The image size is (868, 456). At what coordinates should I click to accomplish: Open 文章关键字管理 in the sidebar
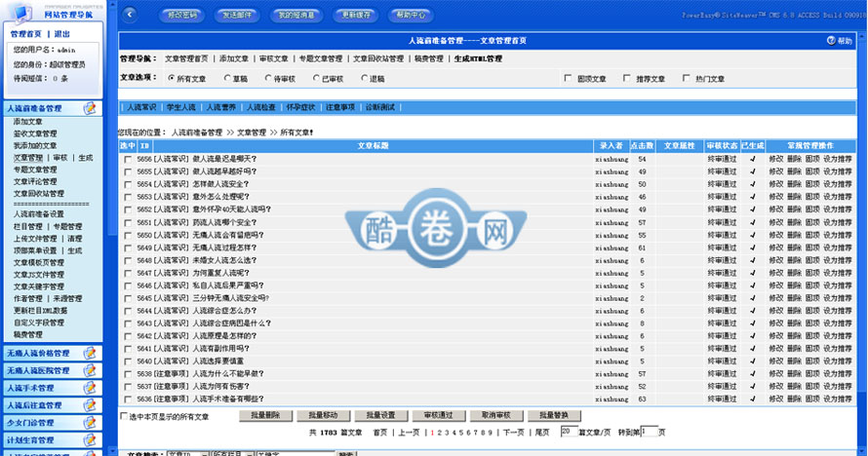click(39, 286)
